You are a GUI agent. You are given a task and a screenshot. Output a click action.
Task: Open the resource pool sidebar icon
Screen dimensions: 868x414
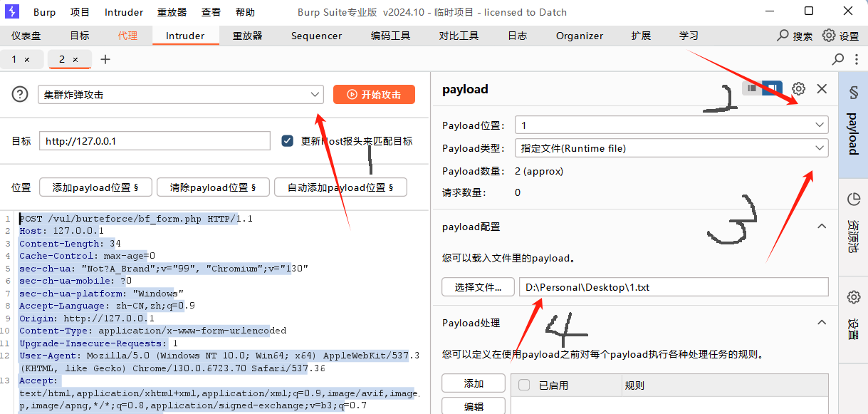click(853, 199)
